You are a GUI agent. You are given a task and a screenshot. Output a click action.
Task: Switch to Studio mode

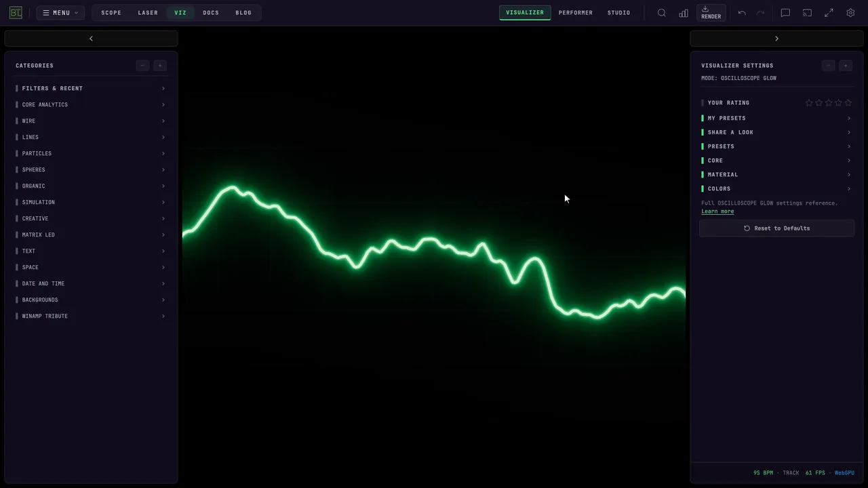tap(619, 13)
